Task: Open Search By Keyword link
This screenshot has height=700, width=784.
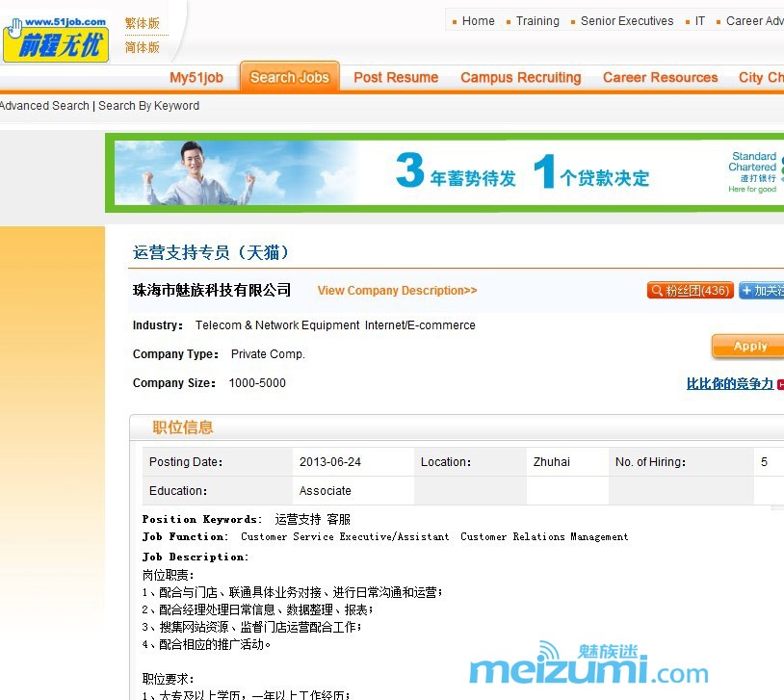Action: [x=148, y=106]
